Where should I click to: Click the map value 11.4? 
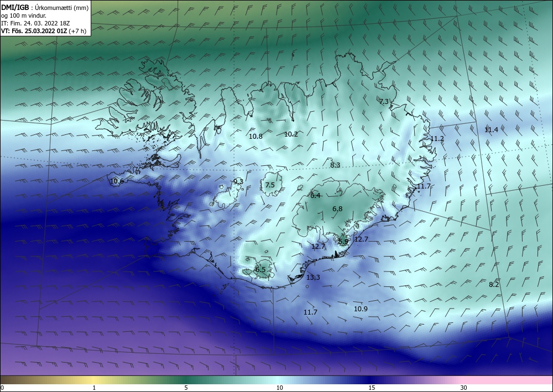click(491, 130)
